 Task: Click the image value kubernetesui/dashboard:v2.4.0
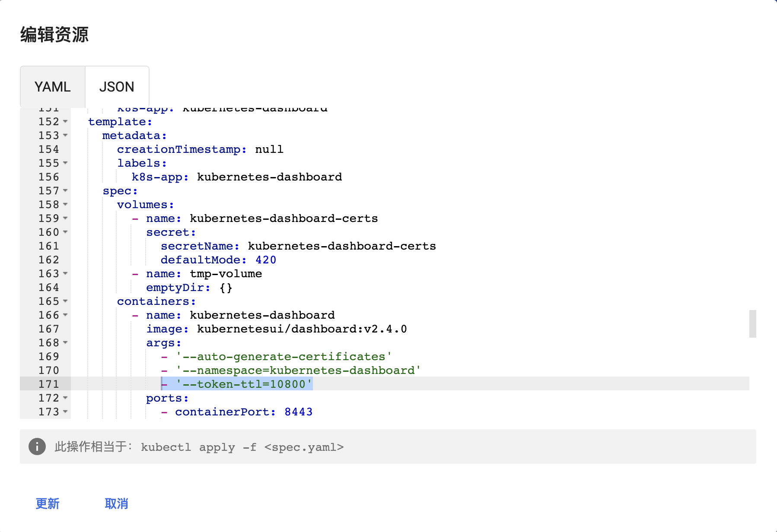point(302,329)
